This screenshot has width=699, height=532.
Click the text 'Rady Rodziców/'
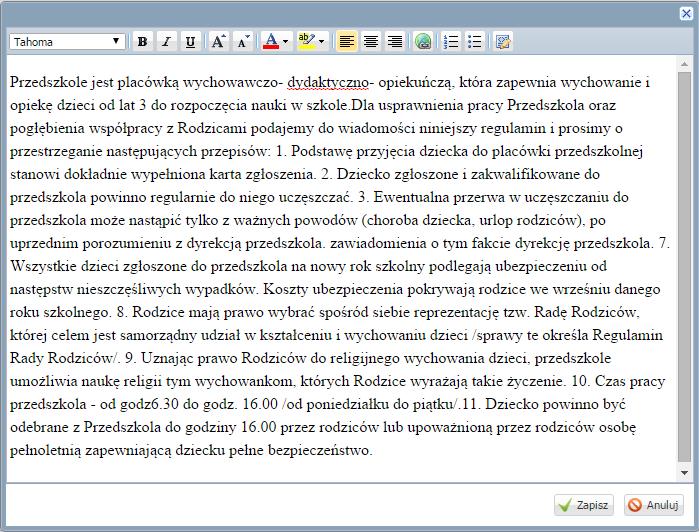pos(64,358)
